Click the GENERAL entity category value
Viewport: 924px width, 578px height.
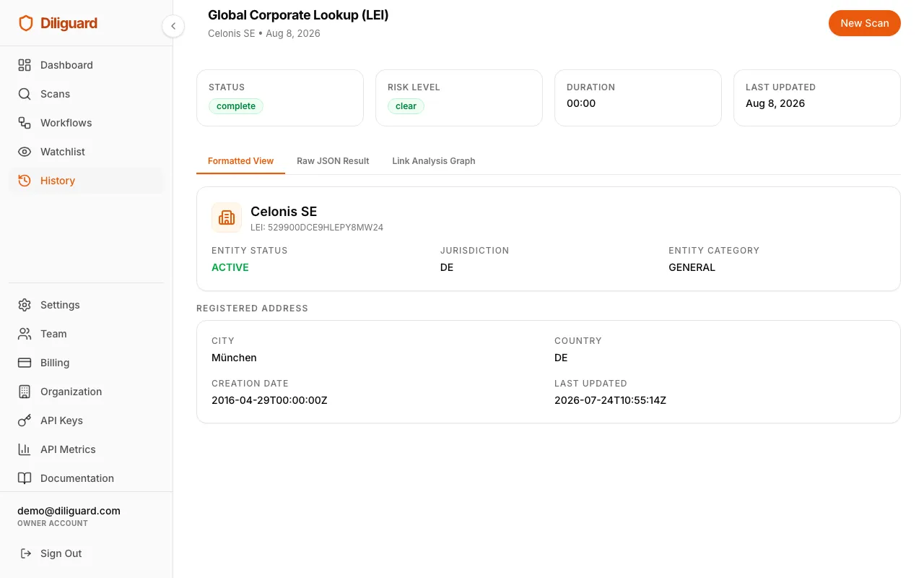[x=692, y=267]
